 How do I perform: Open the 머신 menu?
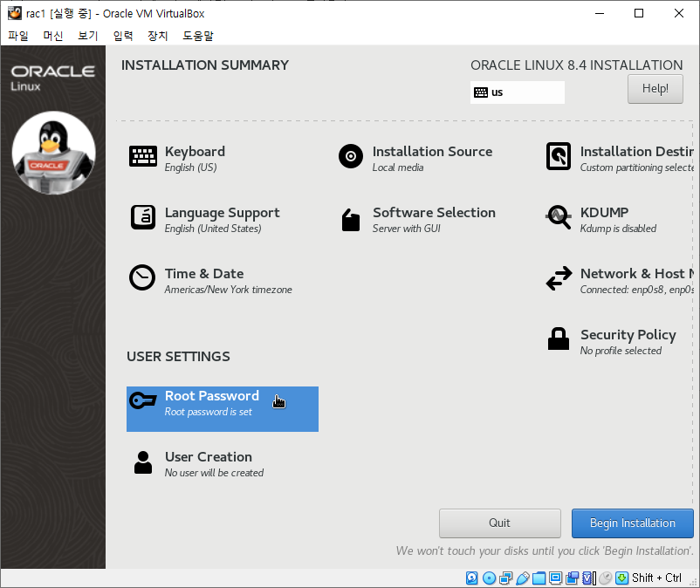(53, 36)
